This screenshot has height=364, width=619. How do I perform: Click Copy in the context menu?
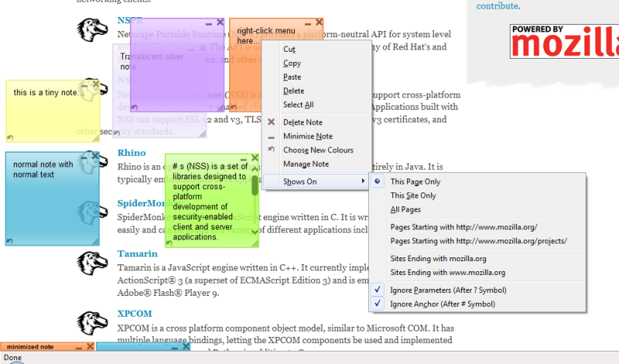point(316,63)
